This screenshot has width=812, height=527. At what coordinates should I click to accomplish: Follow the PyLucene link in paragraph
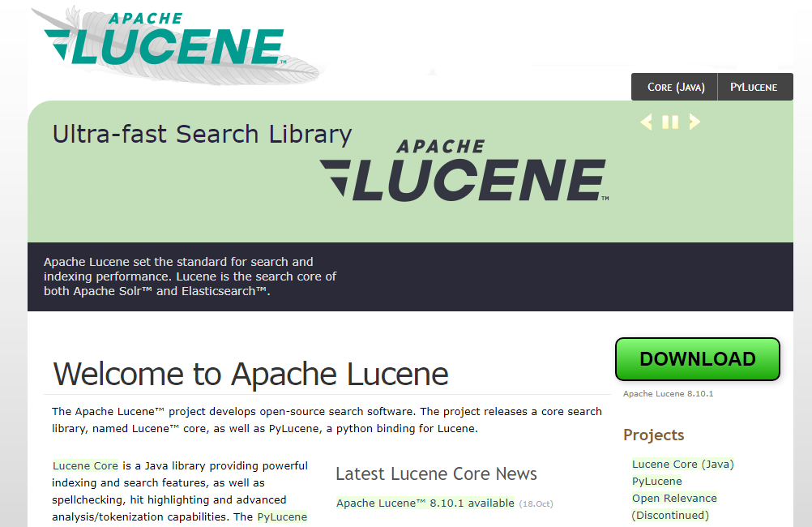282,516
